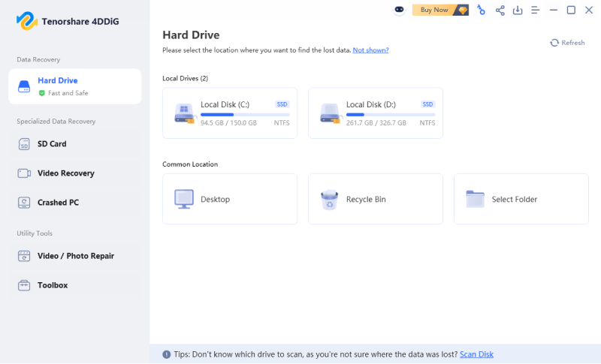Click the 'Local Drives (2)' heading

(x=185, y=79)
